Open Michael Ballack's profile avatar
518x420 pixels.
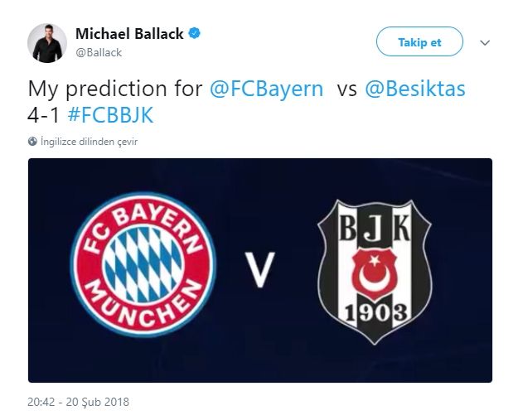[x=47, y=42]
